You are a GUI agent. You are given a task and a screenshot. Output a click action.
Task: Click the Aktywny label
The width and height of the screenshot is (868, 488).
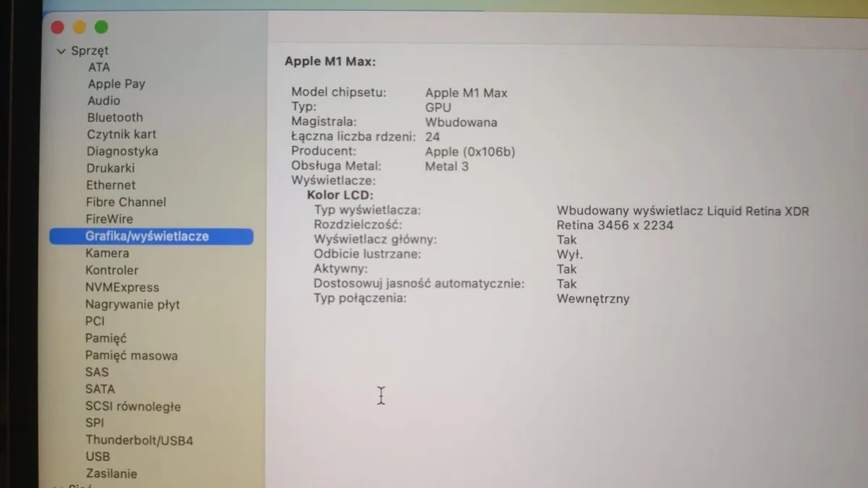tap(341, 270)
